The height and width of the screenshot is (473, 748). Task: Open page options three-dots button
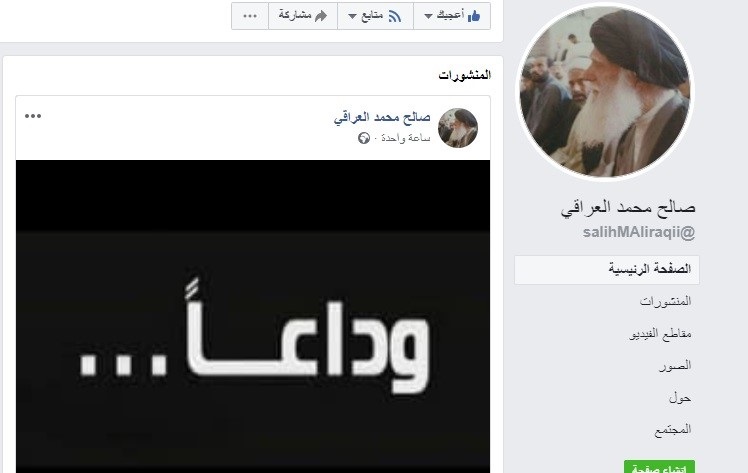click(250, 16)
